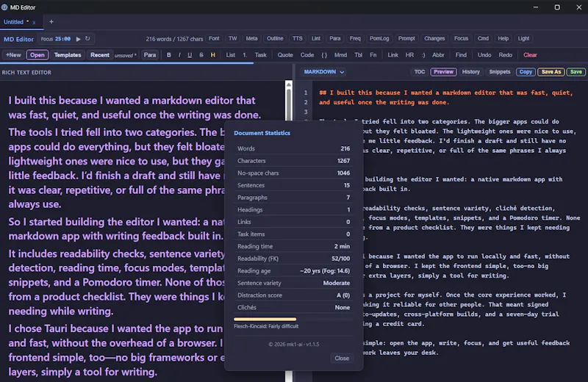Open the Templates menu
This screenshot has height=382, width=588.
pos(68,55)
